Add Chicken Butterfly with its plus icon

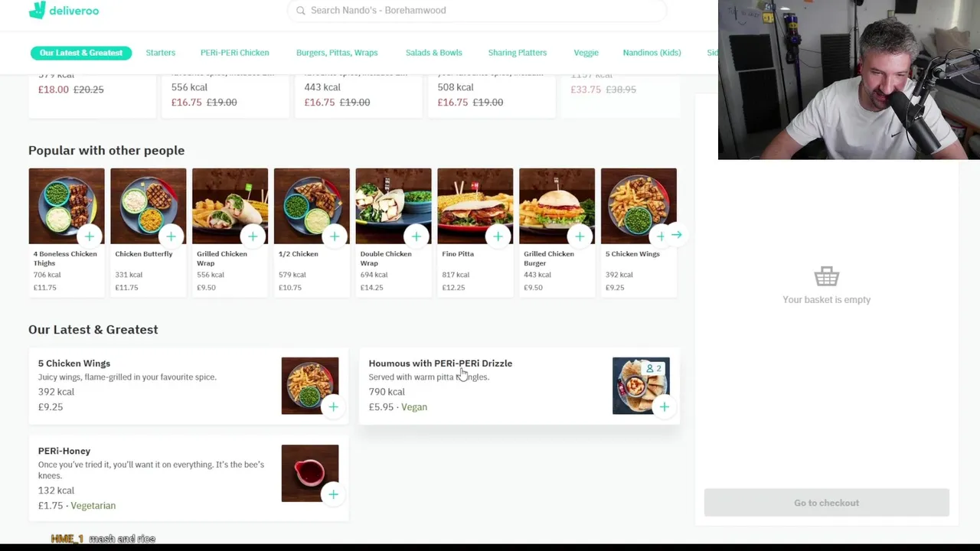tap(171, 236)
